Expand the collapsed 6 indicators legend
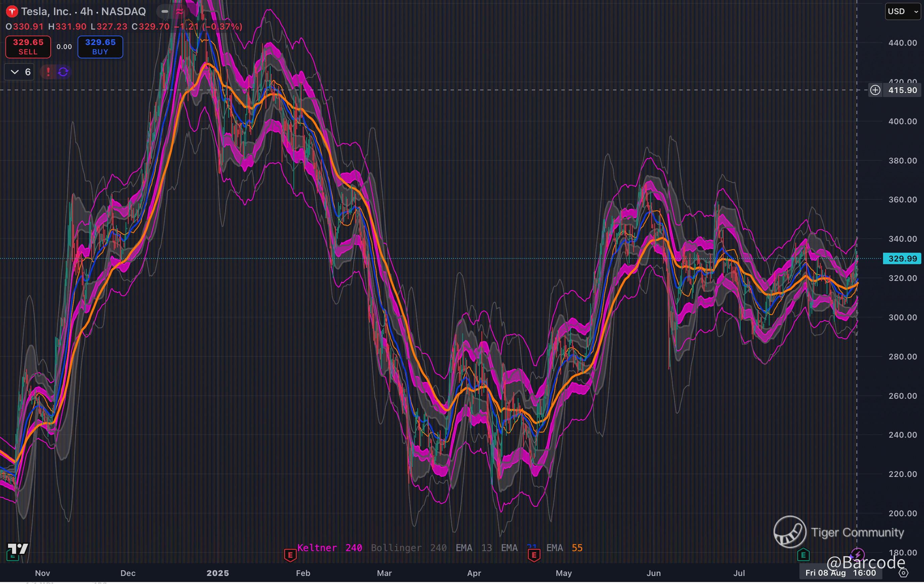The width and height of the screenshot is (924, 584). tap(19, 72)
